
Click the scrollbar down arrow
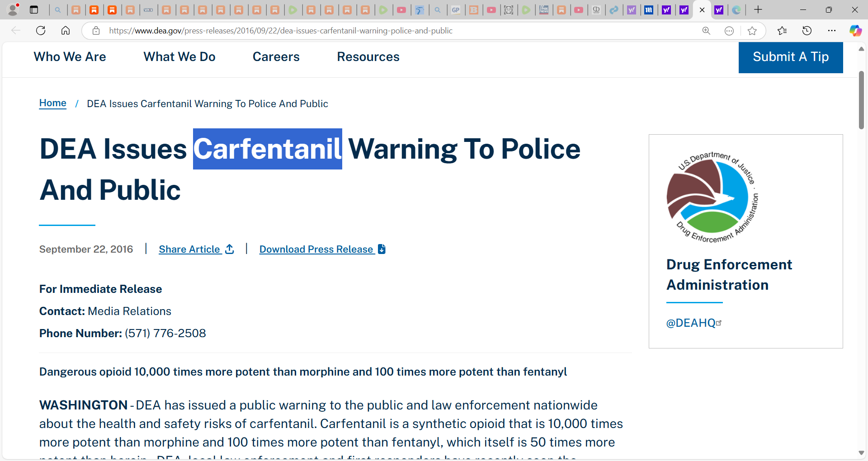pyautogui.click(x=861, y=452)
